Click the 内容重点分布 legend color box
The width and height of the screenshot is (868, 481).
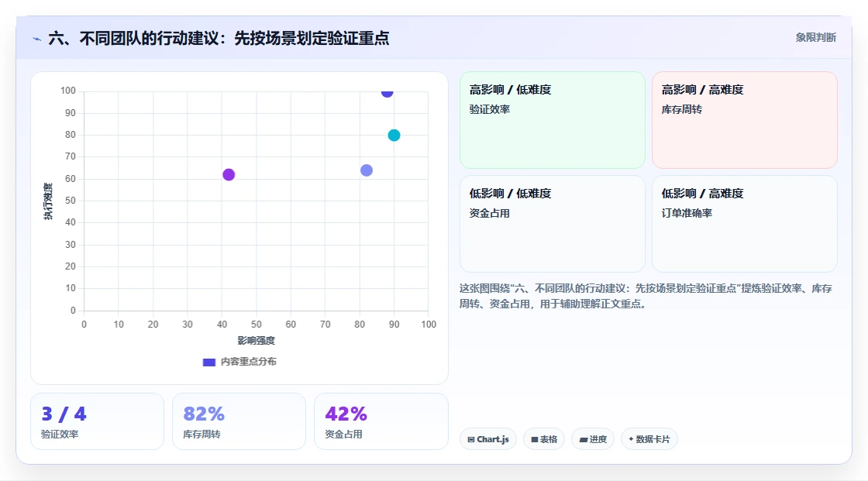click(x=208, y=362)
